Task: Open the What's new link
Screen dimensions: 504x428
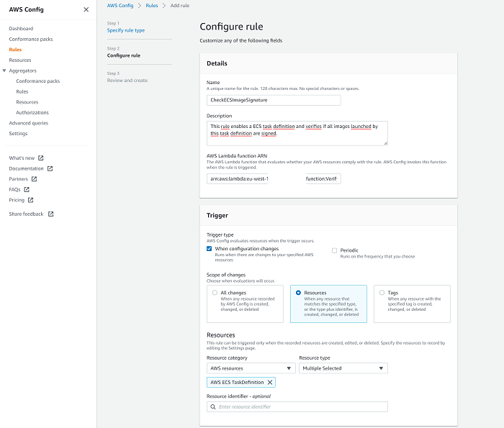Action: click(22, 158)
